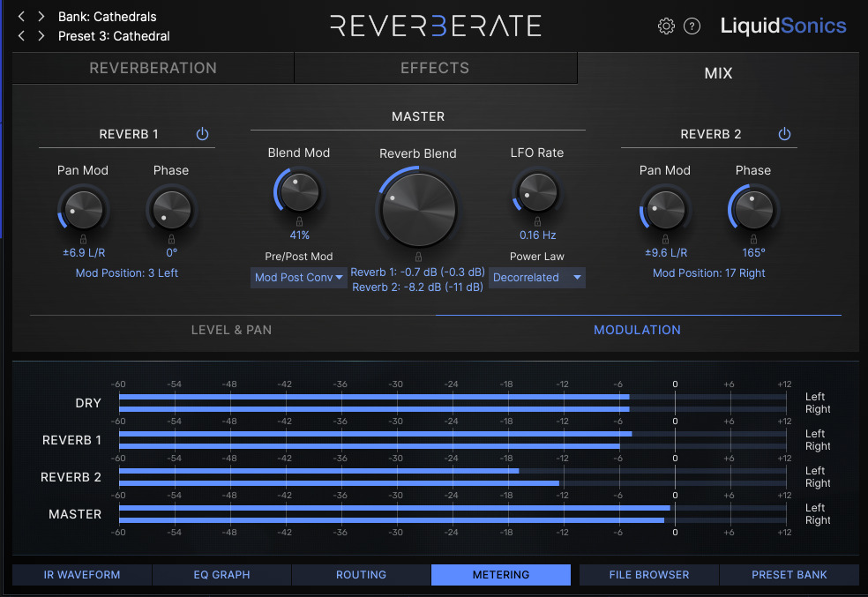Screen dimensions: 868x597
Task: Open the LEVEL & PAN sub-tab
Action: [232, 330]
